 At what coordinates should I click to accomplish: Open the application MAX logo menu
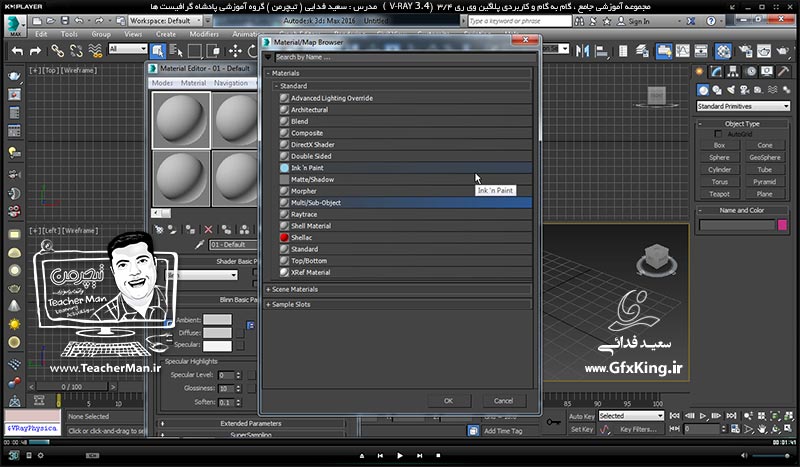pyautogui.click(x=15, y=26)
